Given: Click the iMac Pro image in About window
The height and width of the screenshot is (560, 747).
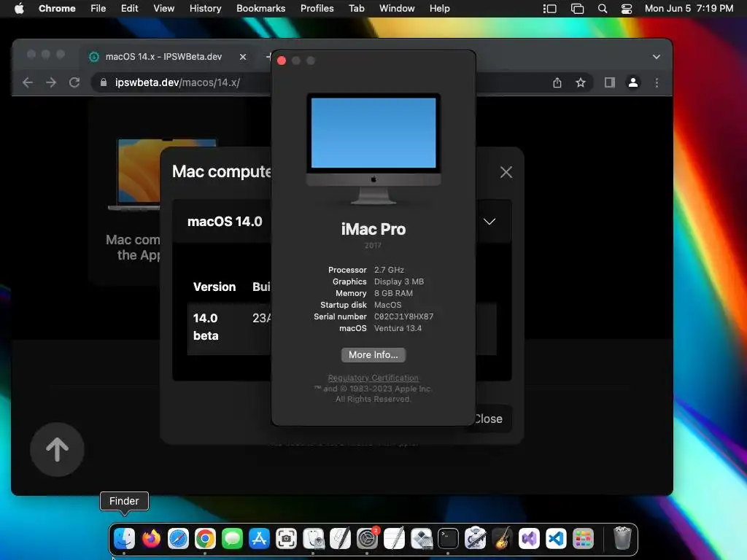Looking at the screenshot, I should tap(373, 149).
